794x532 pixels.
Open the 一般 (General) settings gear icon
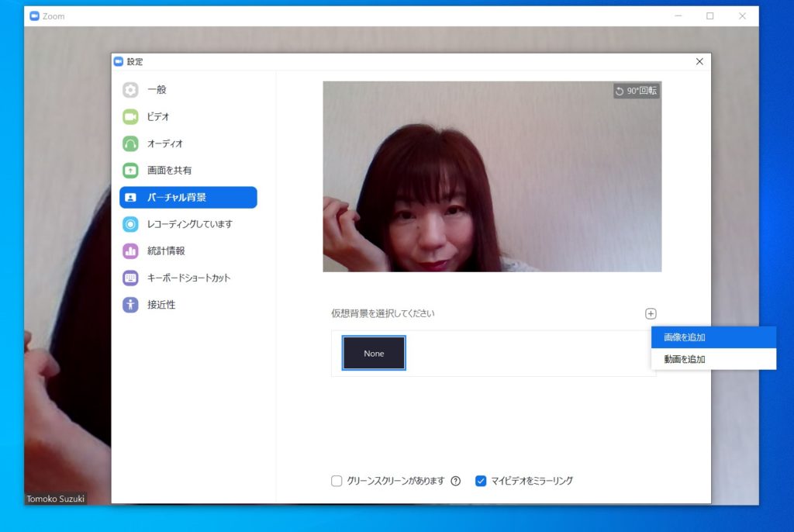coord(130,90)
